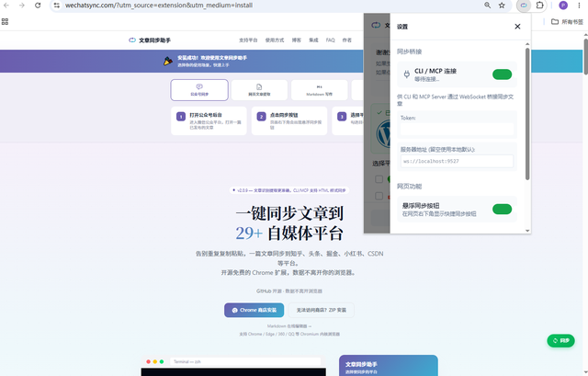The width and height of the screenshot is (588, 376).
Task: Close the 设置 settings panel
Action: pyautogui.click(x=517, y=27)
